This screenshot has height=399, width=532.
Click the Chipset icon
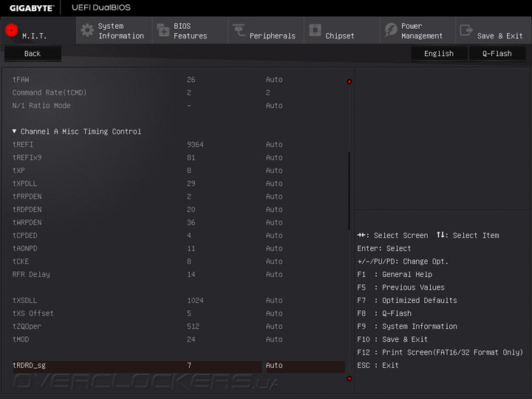(315, 30)
